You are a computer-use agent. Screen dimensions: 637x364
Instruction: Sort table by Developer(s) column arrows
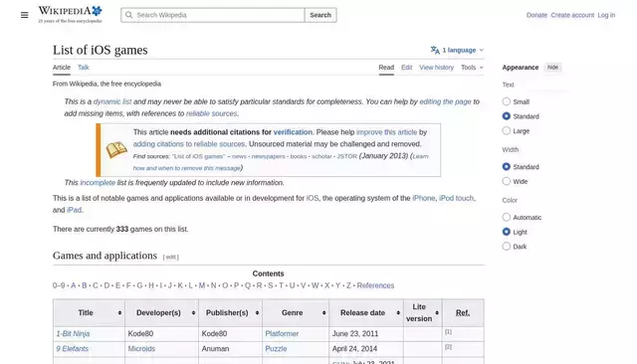pyautogui.click(x=193, y=313)
